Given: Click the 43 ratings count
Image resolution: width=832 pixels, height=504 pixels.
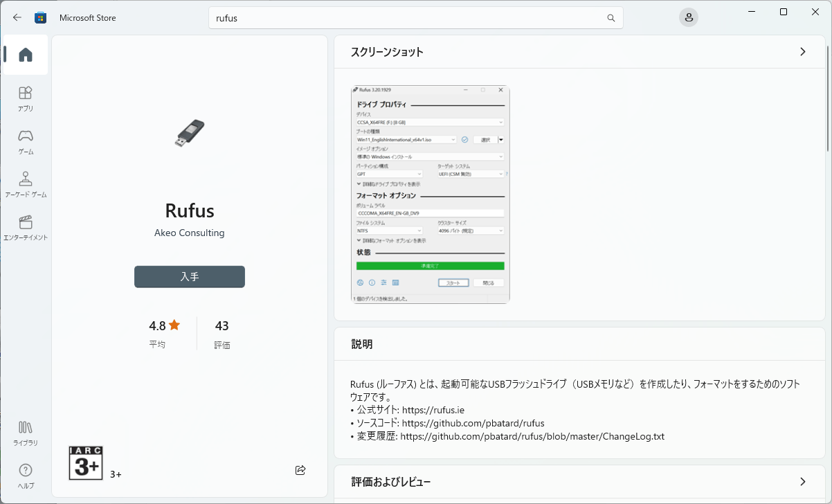Looking at the screenshot, I should (222, 325).
